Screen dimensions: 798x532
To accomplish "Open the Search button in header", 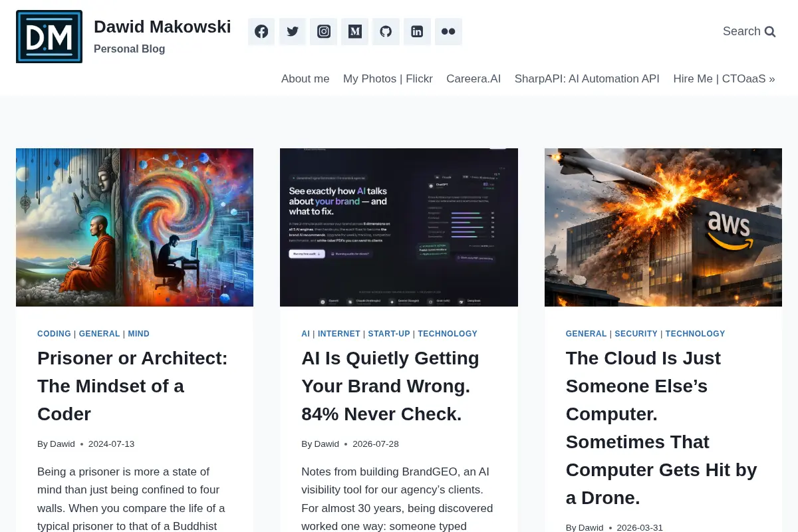I will (x=749, y=31).
